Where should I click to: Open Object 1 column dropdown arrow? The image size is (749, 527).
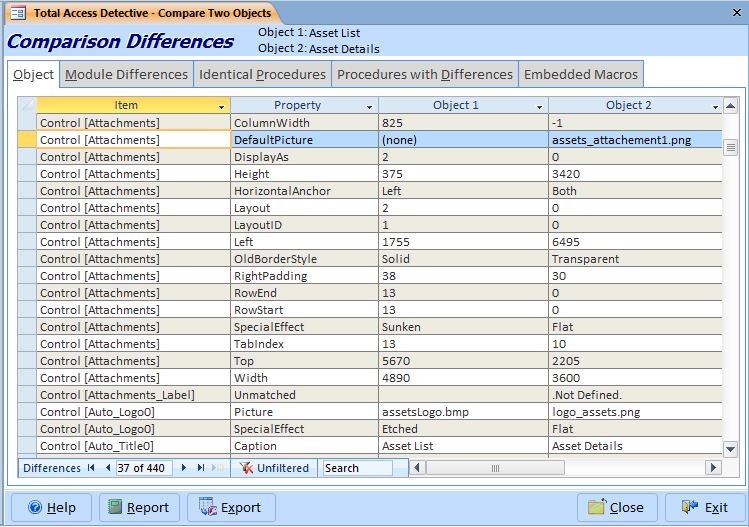(539, 106)
